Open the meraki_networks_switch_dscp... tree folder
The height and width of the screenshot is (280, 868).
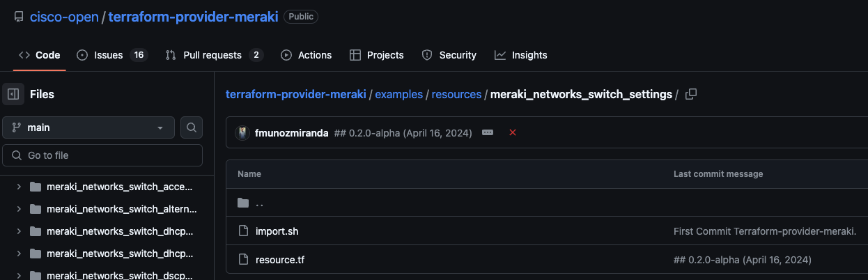tap(120, 276)
